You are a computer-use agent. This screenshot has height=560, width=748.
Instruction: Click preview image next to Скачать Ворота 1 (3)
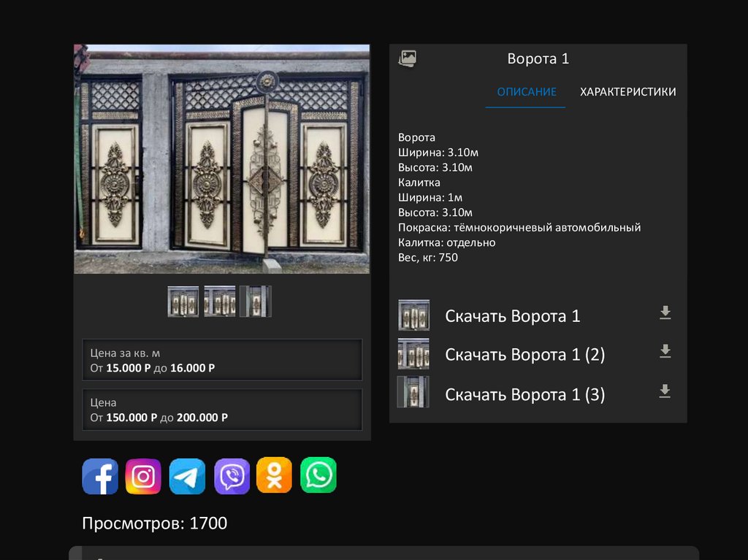pos(413,392)
